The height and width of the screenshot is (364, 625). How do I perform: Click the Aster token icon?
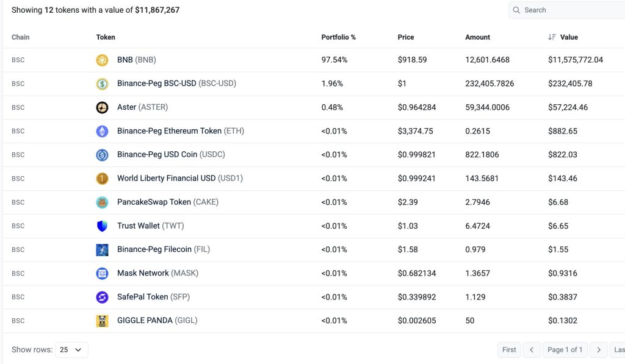102,107
